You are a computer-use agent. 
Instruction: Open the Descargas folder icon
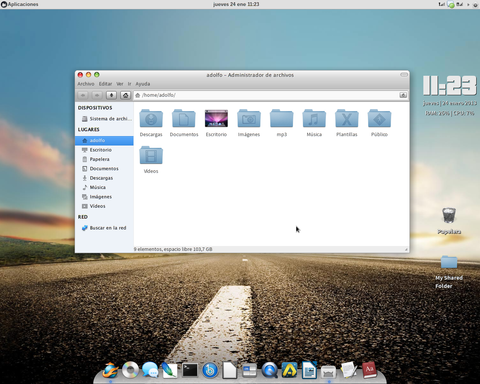[151, 118]
